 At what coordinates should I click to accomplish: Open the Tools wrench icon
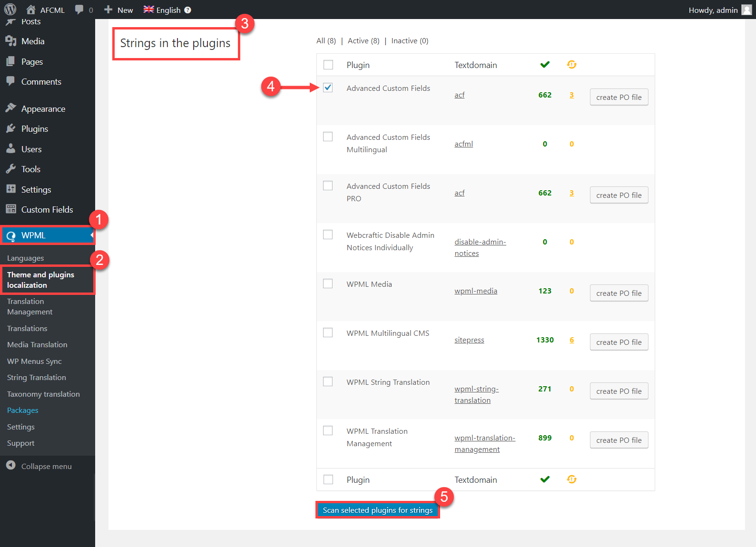click(x=10, y=169)
